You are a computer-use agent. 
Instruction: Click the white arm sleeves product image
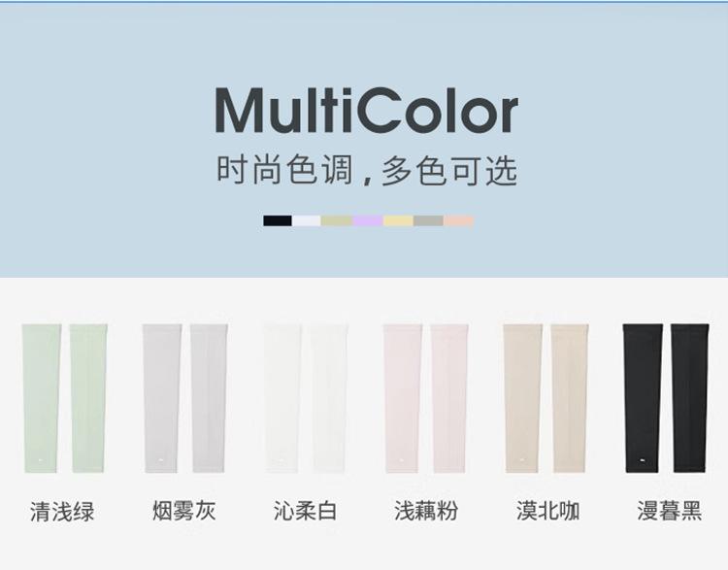(x=305, y=398)
